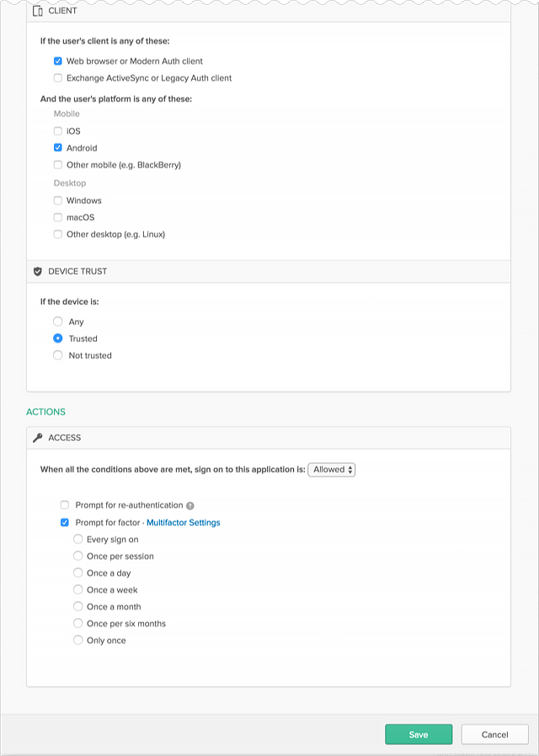Uncheck the Android platform checkbox
Screen dimensions: 539x756
tap(57, 148)
